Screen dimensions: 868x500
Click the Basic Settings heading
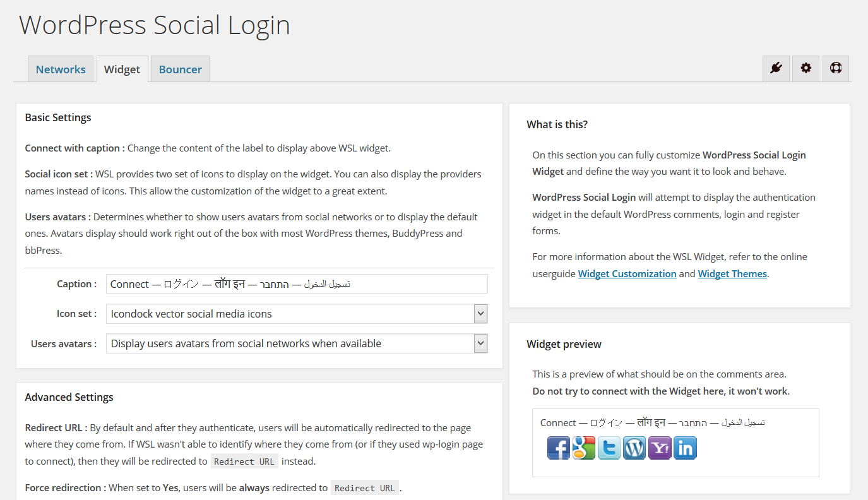point(58,117)
